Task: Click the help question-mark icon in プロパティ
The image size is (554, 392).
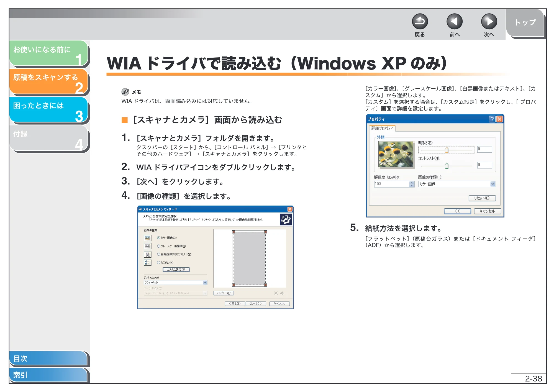Action: (492, 119)
